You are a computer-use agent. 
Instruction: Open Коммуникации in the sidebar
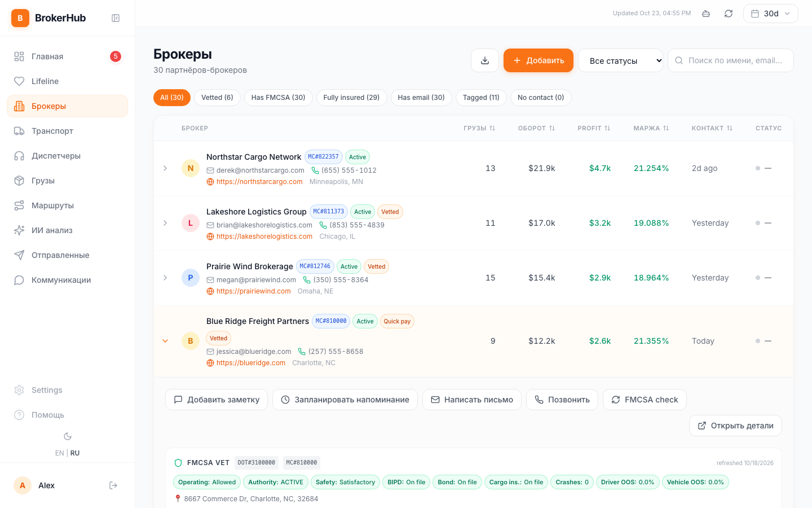coord(68,280)
